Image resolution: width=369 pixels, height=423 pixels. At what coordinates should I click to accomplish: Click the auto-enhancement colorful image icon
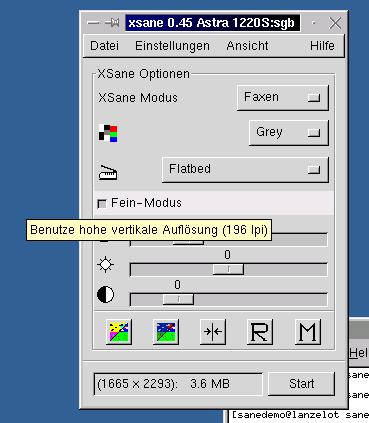[x=119, y=332]
